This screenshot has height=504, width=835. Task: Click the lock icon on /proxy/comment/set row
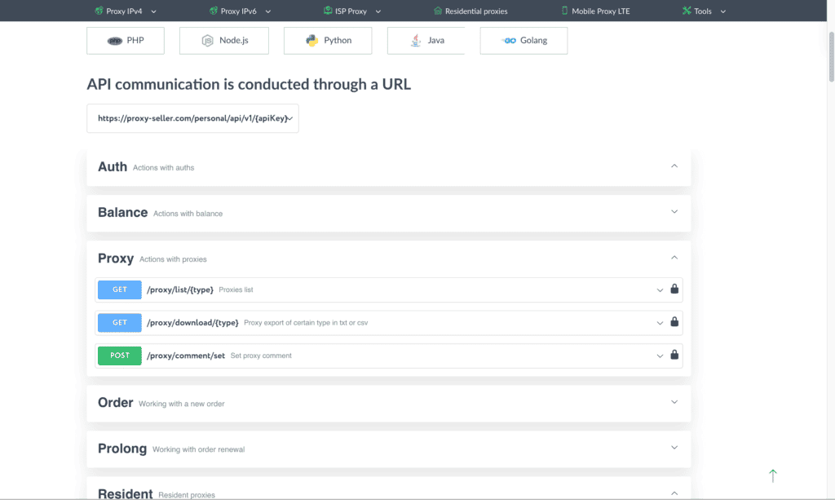674,356
